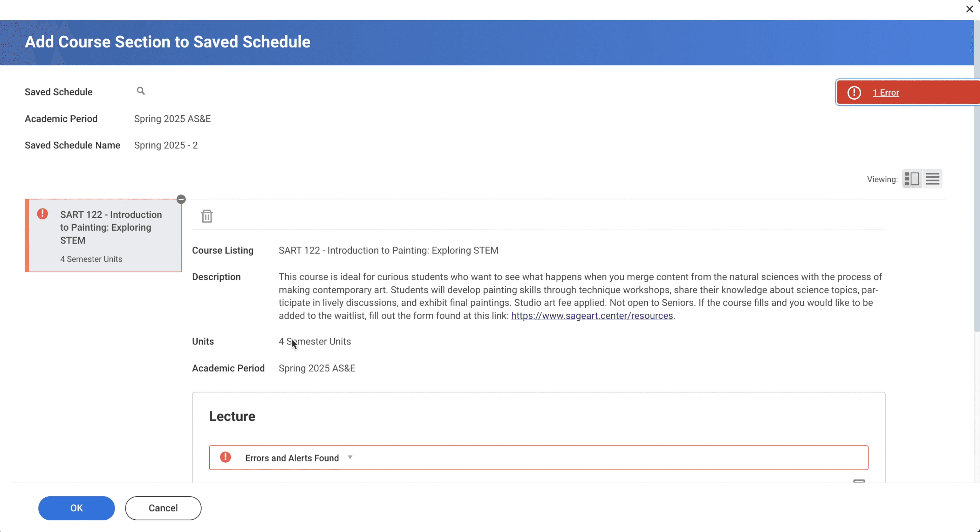Close the dialog with the X

pos(969,9)
